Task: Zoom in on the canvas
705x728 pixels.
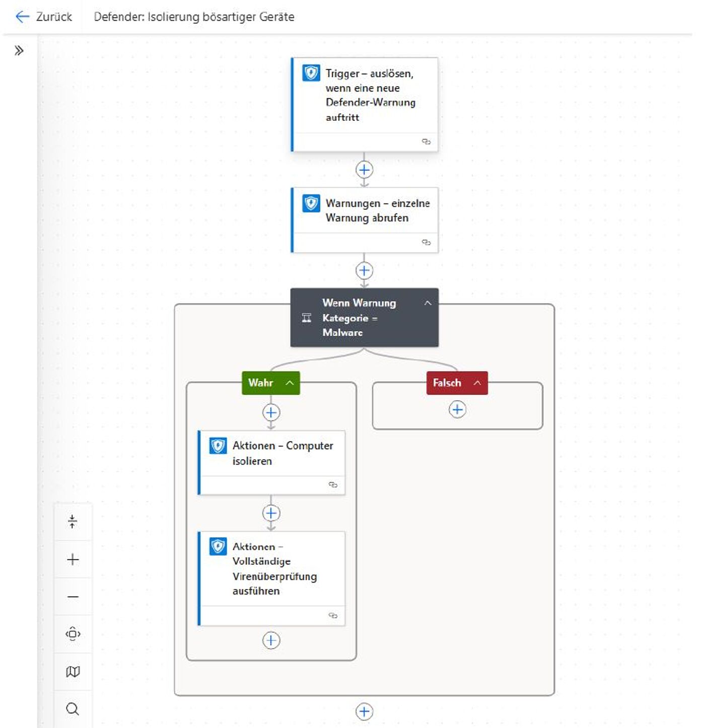Action: (73, 559)
